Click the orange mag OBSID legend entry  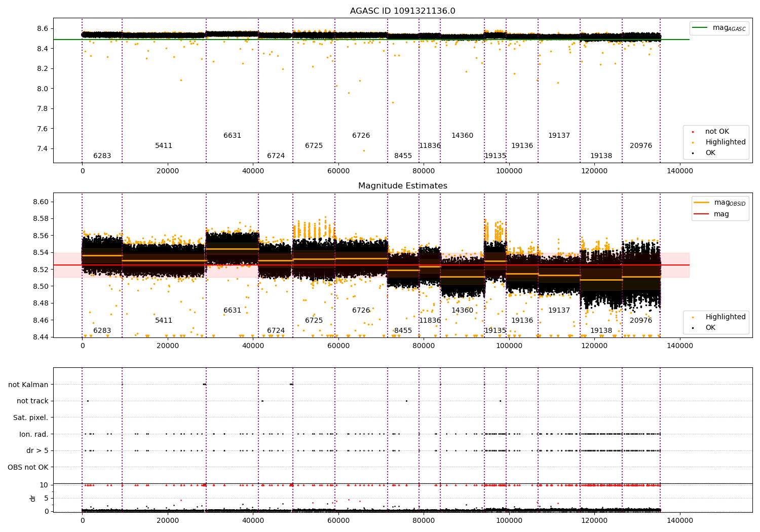click(720, 203)
